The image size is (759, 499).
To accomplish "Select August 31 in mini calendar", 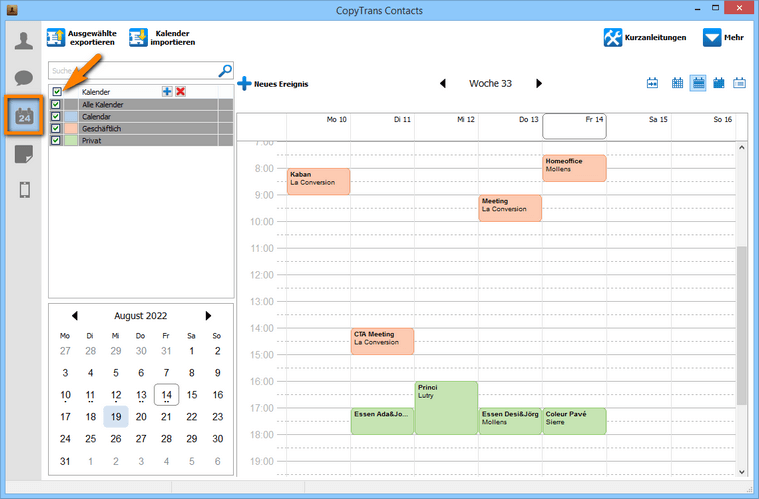I will [x=65, y=461].
